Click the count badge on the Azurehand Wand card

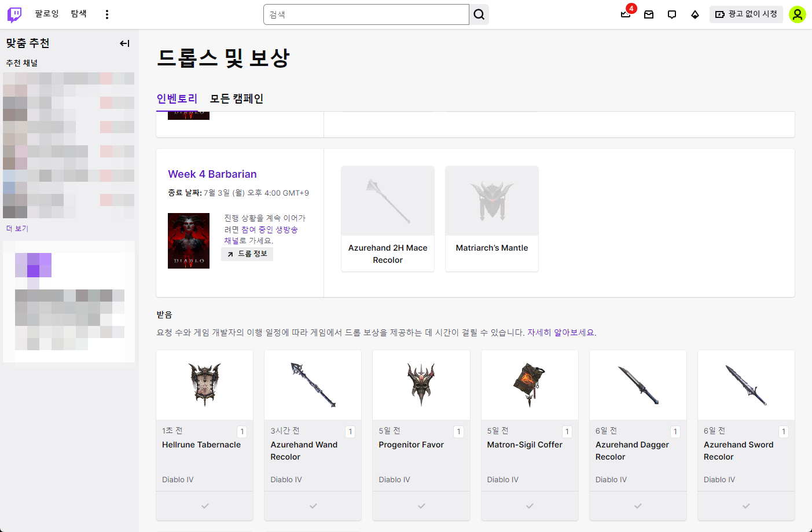click(350, 432)
